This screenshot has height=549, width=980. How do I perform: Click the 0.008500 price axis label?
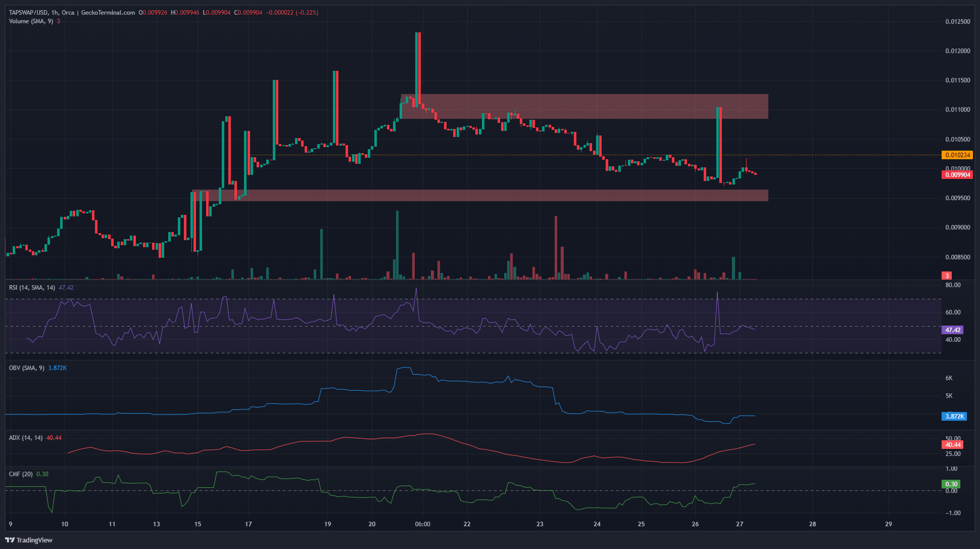pyautogui.click(x=958, y=257)
